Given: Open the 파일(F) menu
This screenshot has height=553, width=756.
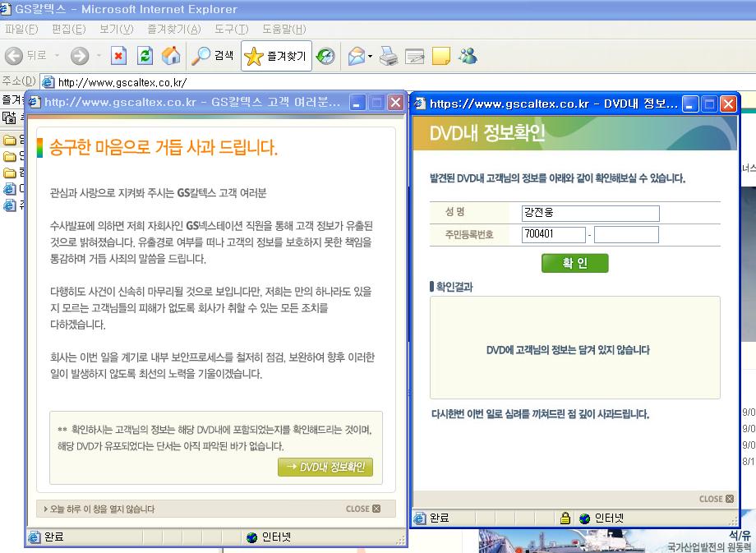Looking at the screenshot, I should tap(21, 29).
